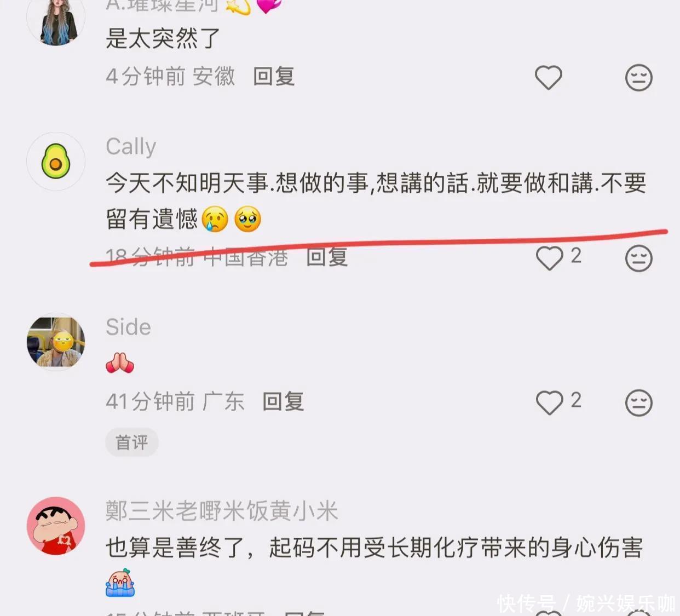
Task: Open the 鄭三米老嘢米饭黄小米 username
Action: tap(222, 511)
